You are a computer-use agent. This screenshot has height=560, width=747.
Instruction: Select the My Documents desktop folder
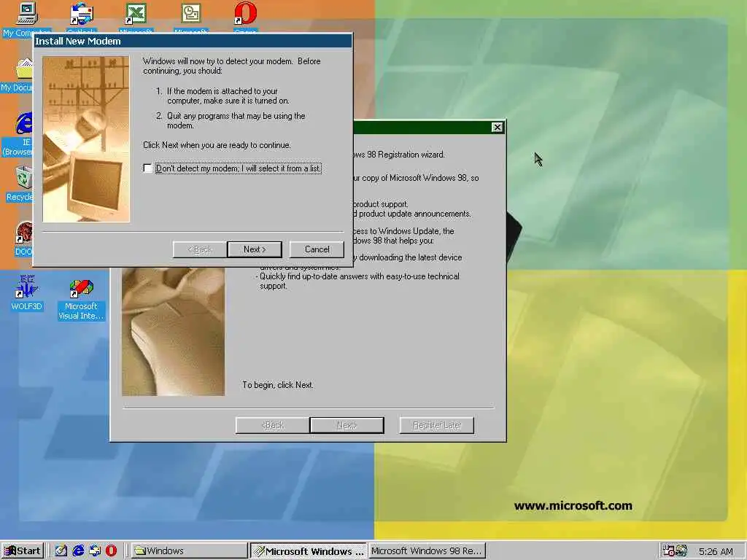click(x=24, y=69)
